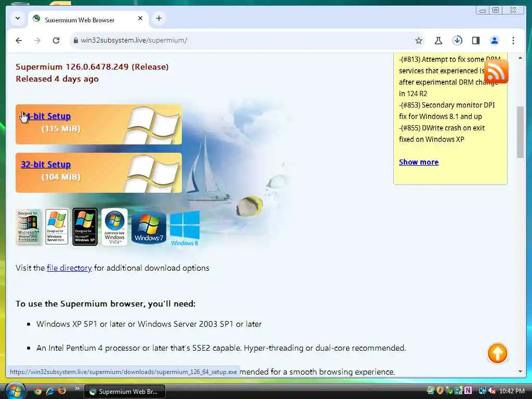Open a new tab with plus button

tap(159, 18)
